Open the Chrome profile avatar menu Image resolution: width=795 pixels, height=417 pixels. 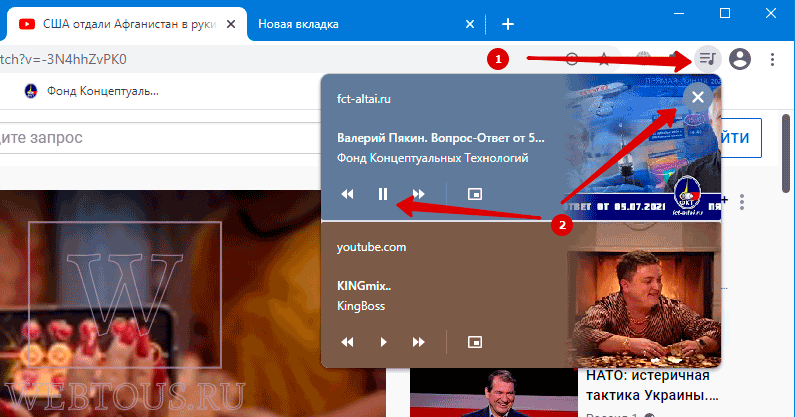(740, 59)
